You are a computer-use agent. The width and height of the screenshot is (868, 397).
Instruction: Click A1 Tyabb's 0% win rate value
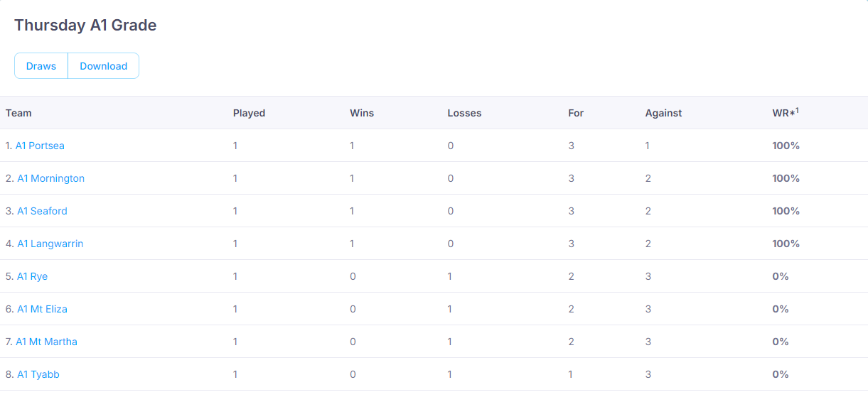(781, 374)
